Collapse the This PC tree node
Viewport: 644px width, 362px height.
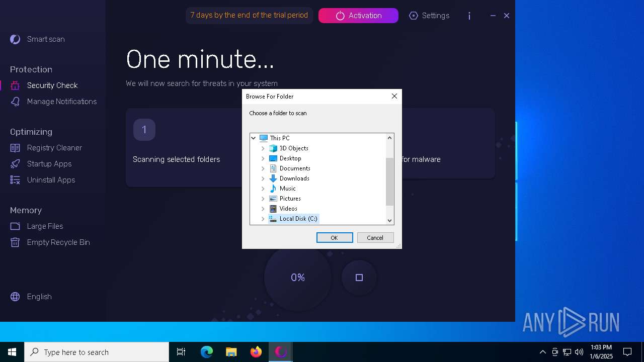254,138
